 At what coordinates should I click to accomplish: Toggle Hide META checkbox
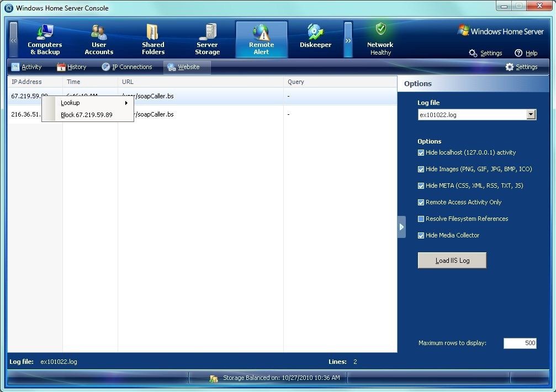tap(421, 186)
